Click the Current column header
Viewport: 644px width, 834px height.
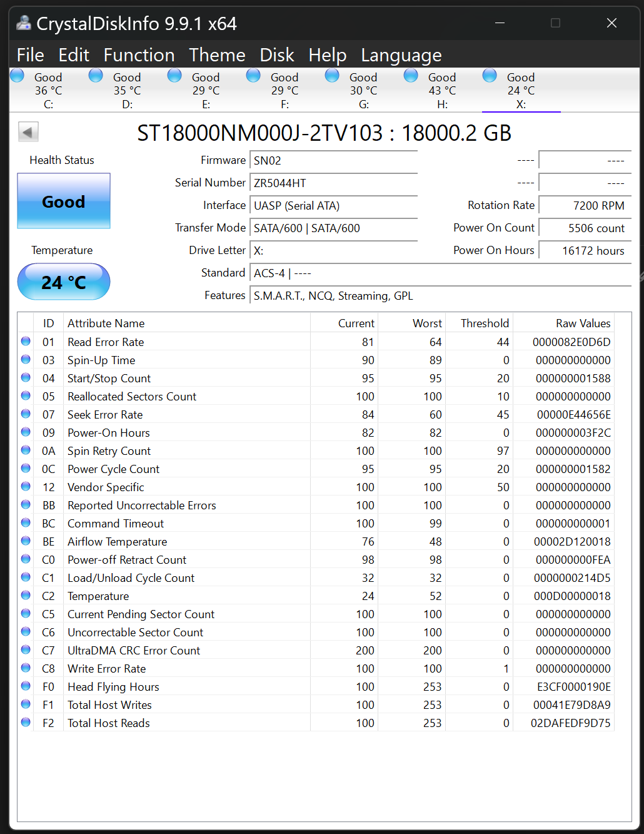coord(345,323)
